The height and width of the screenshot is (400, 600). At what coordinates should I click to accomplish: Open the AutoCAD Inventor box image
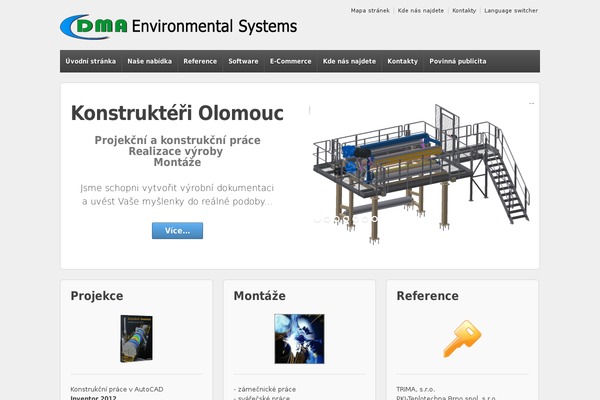click(137, 339)
